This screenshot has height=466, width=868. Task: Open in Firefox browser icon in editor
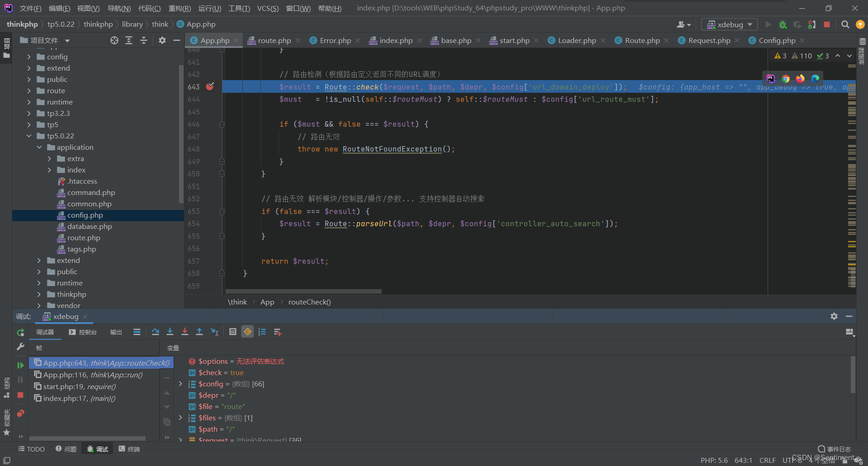[800, 79]
